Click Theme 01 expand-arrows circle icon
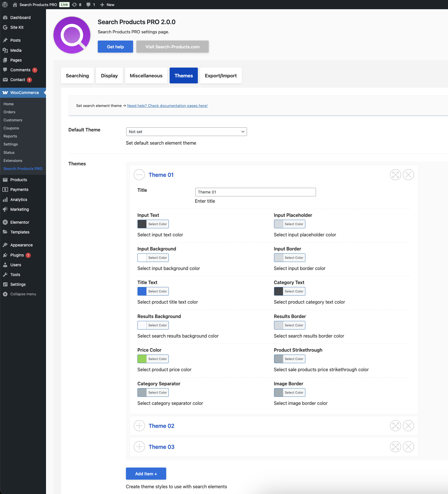 395,175
